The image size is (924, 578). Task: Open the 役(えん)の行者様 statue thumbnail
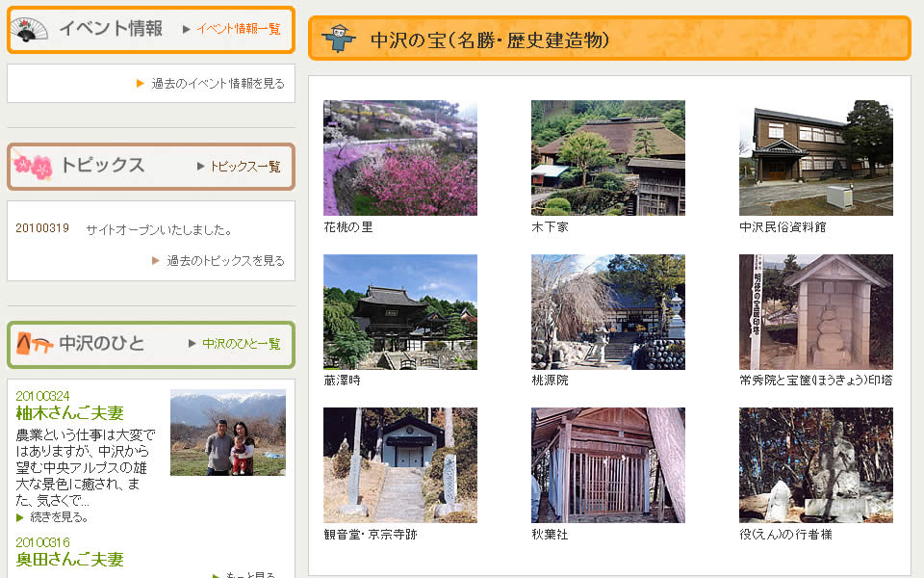click(816, 465)
